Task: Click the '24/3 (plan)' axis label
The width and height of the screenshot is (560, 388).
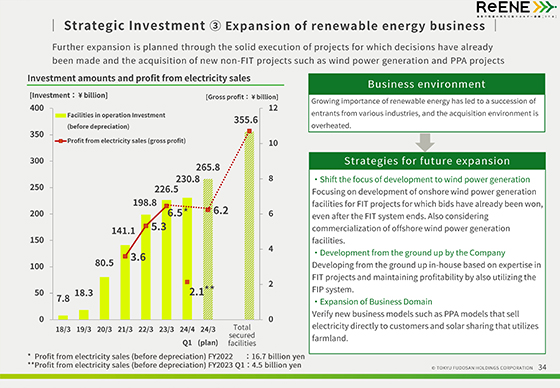Action: [208, 336]
